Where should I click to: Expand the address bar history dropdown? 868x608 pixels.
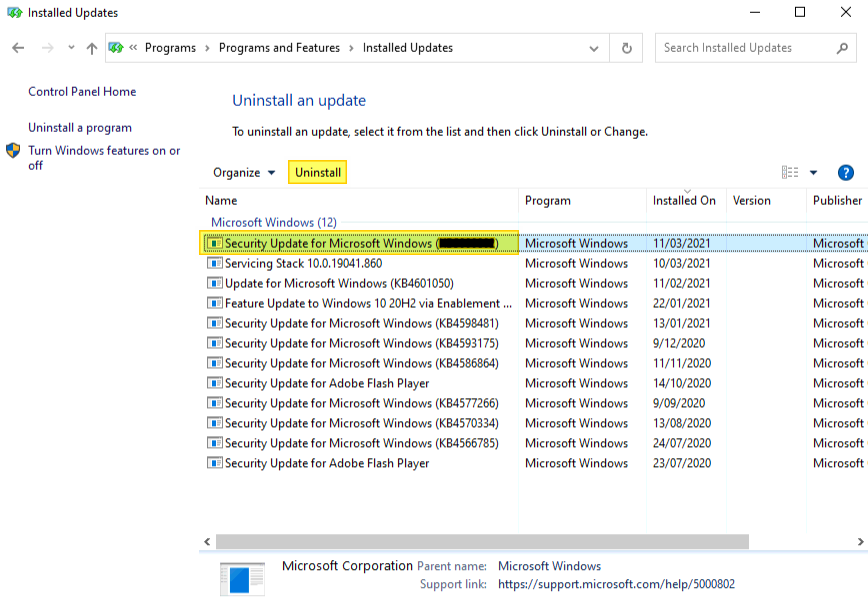click(594, 48)
